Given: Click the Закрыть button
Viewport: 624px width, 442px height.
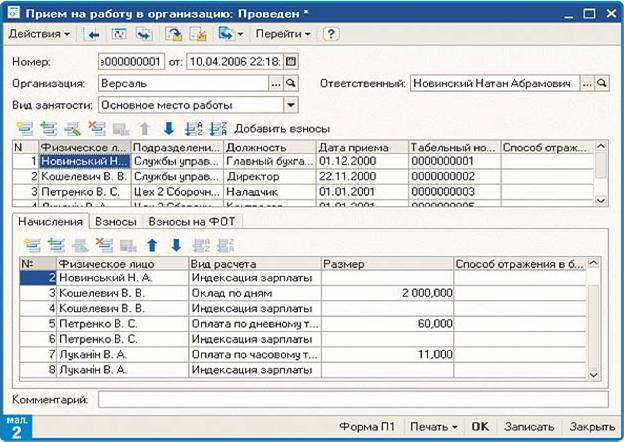Looking at the screenshot, I should pos(592,427).
